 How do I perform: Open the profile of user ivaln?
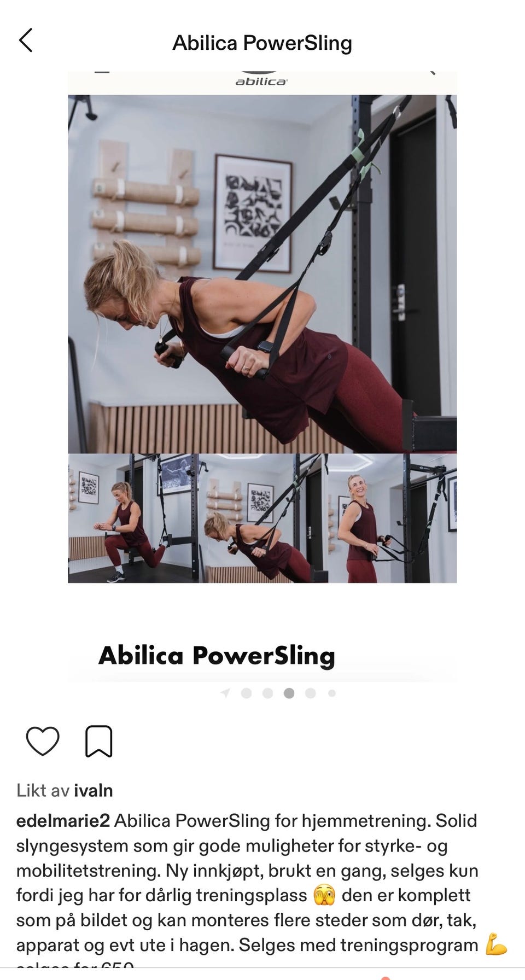pyautogui.click(x=94, y=790)
